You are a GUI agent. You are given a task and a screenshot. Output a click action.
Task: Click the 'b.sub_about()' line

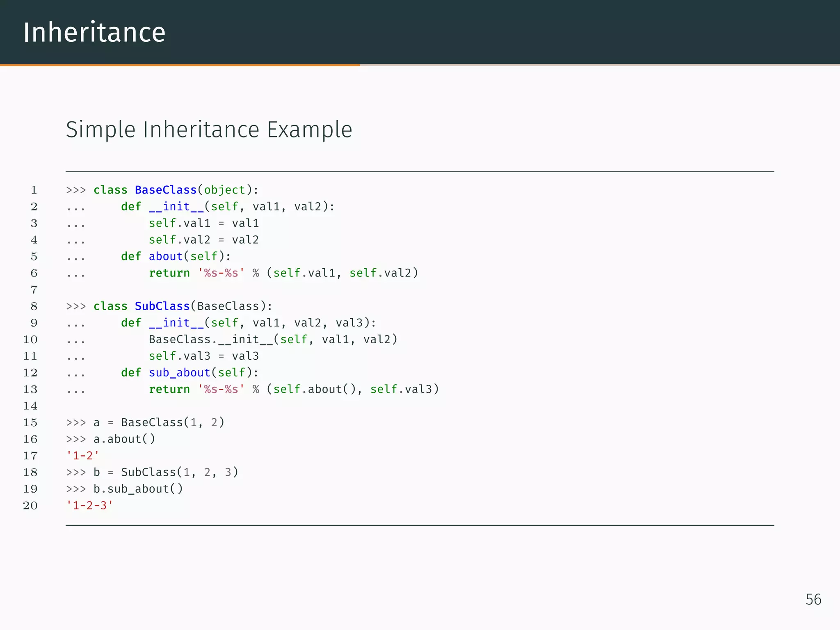point(125,489)
